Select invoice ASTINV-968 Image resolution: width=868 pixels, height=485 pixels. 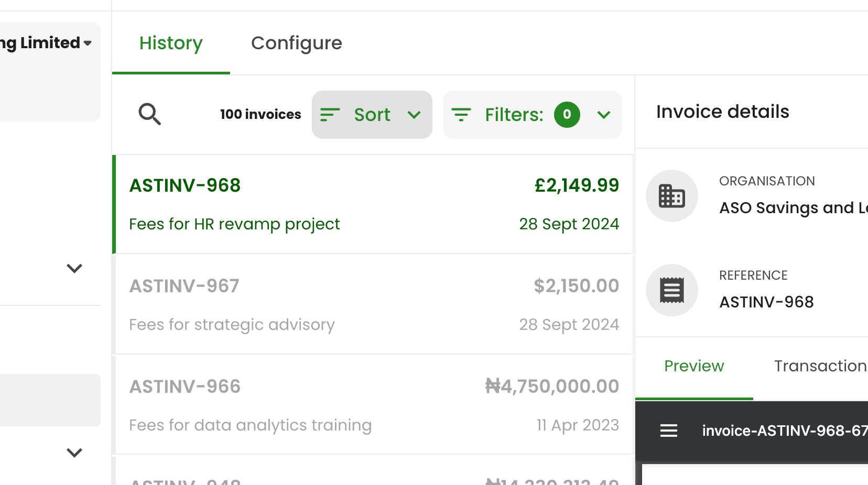tap(373, 204)
